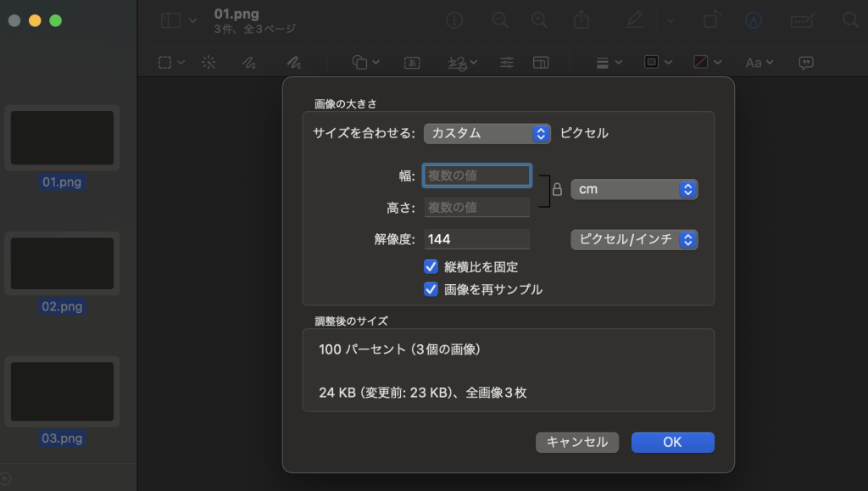Image resolution: width=868 pixels, height=491 pixels.
Task: Click the OK button
Action: [x=672, y=442]
